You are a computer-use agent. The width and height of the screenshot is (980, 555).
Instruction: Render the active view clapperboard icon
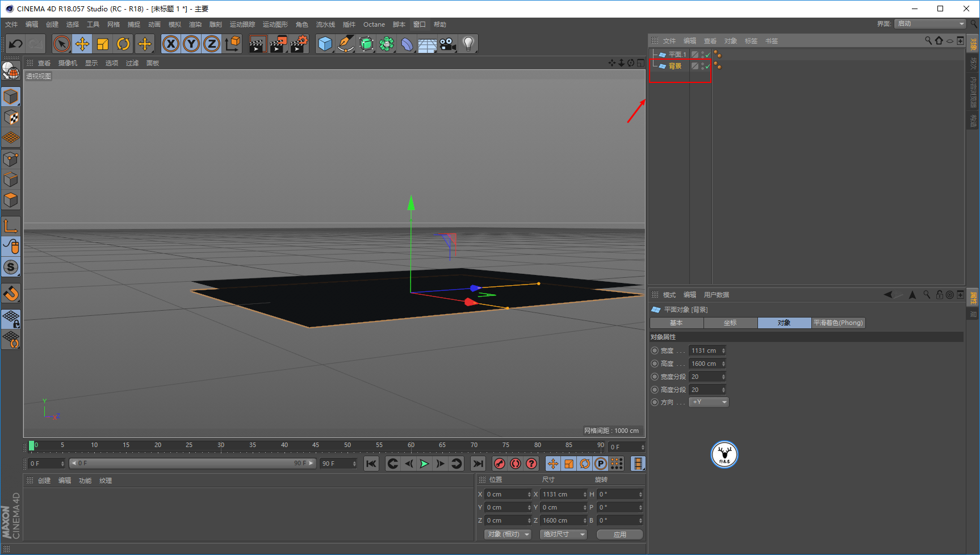[x=257, y=44]
